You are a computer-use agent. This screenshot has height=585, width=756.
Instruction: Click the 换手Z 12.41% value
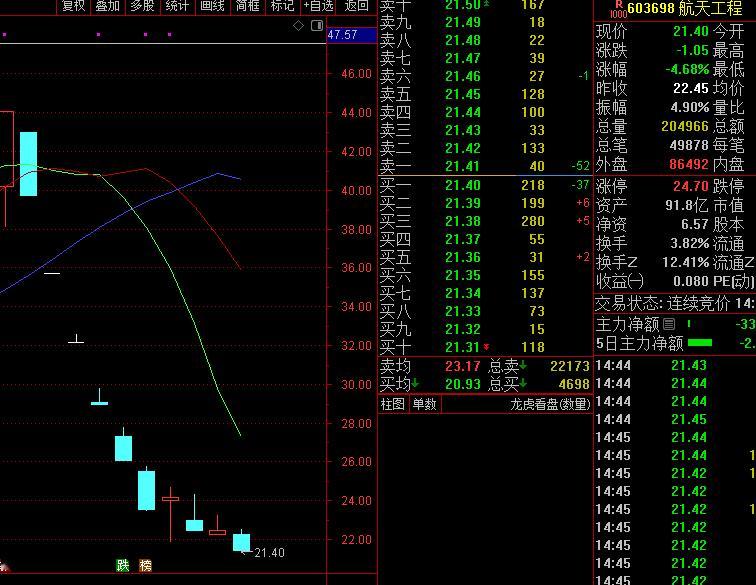(x=685, y=262)
